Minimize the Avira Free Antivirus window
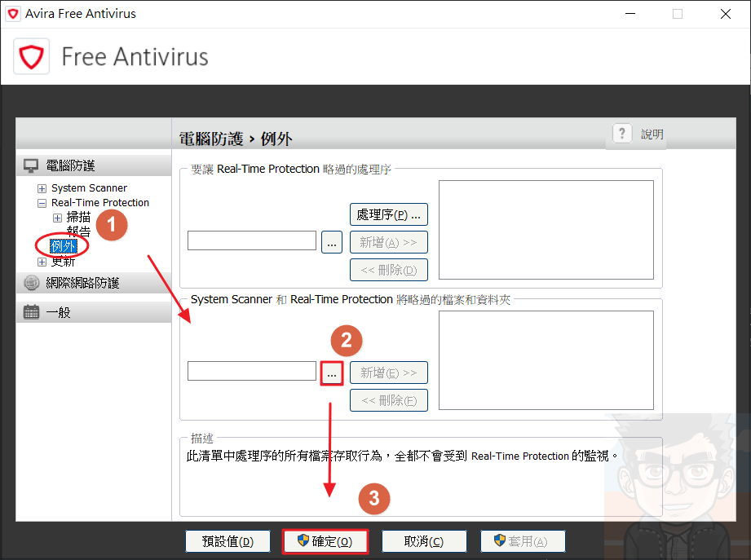This screenshot has height=560, width=751. [630, 14]
